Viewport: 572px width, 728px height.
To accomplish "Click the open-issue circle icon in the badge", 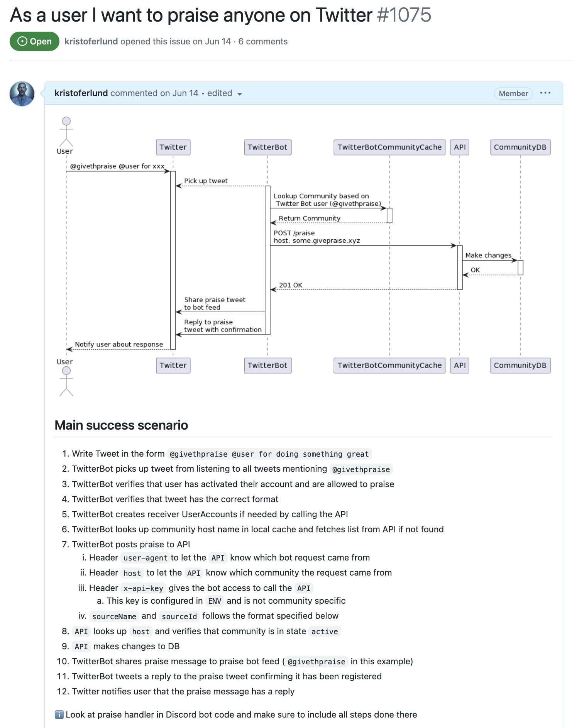I will pos(22,41).
